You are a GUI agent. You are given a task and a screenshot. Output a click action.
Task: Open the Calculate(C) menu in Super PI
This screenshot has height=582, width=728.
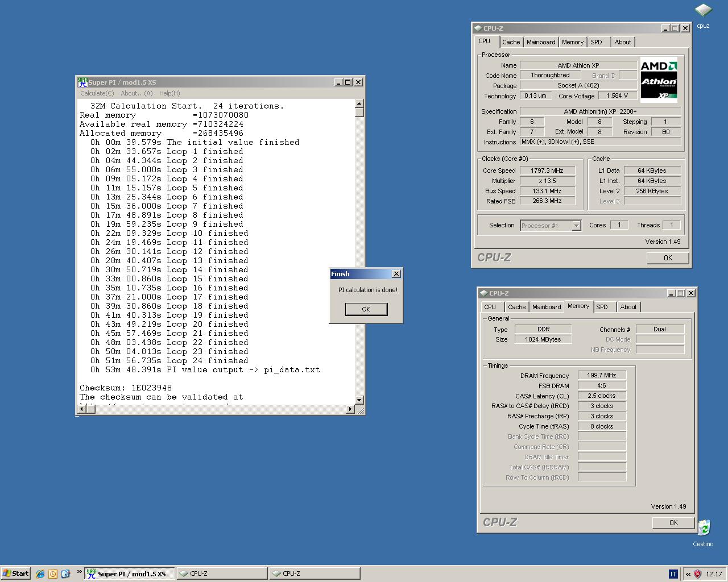click(97, 93)
